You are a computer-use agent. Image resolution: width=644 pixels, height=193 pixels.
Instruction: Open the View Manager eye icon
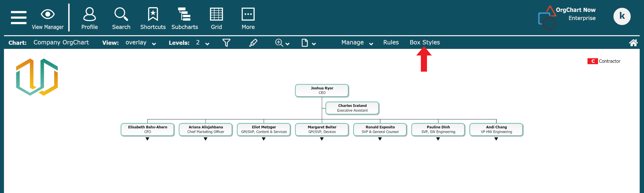(x=48, y=15)
